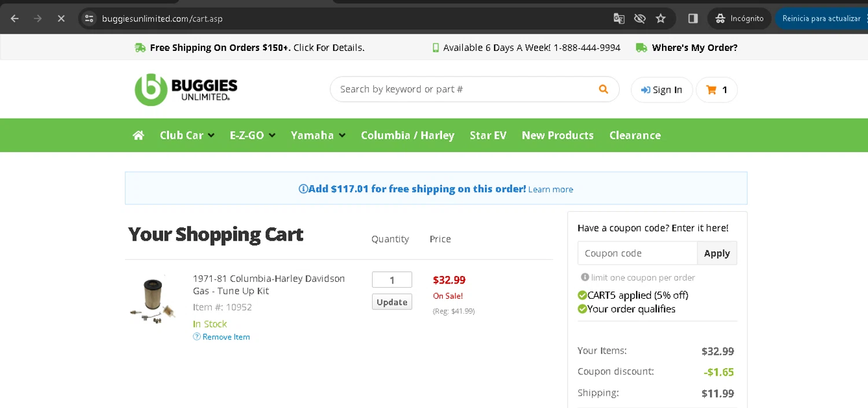The width and height of the screenshot is (868, 408).
Task: Click the Reg: $41.99 text
Action: click(454, 311)
